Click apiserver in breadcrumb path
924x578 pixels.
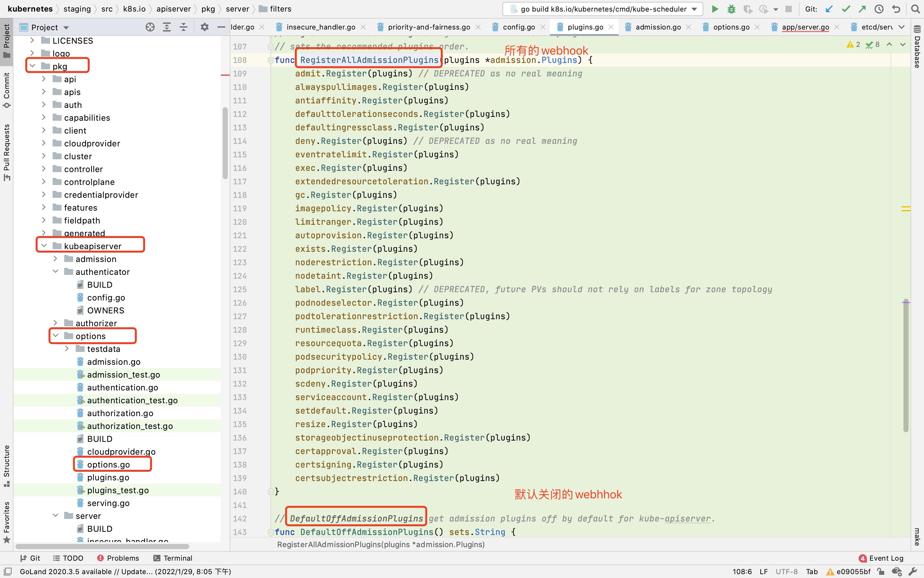(173, 9)
